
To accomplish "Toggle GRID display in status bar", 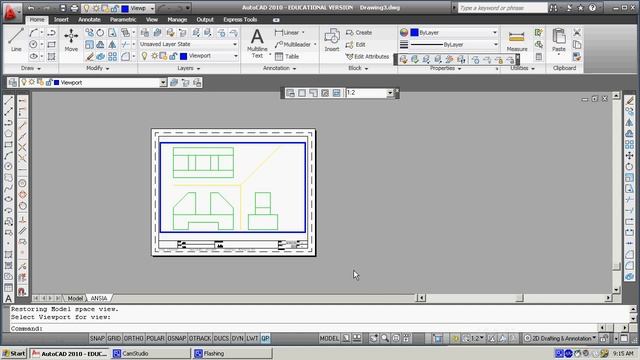I will pyautogui.click(x=114, y=338).
